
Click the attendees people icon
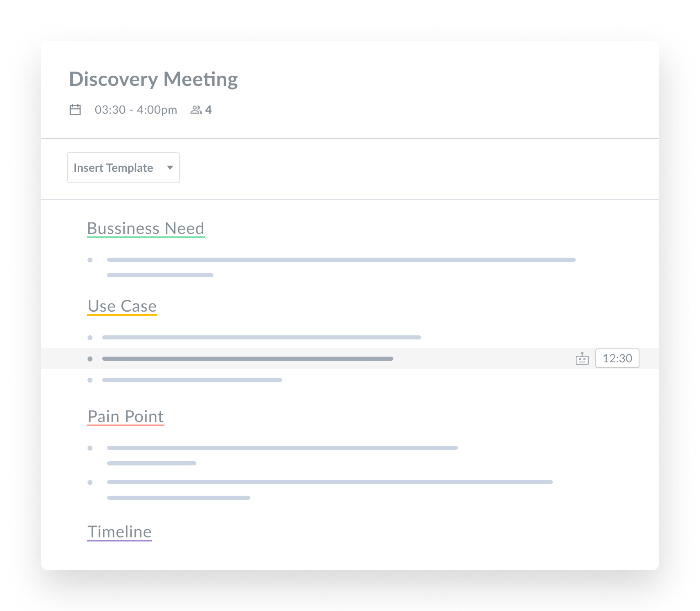(x=196, y=110)
